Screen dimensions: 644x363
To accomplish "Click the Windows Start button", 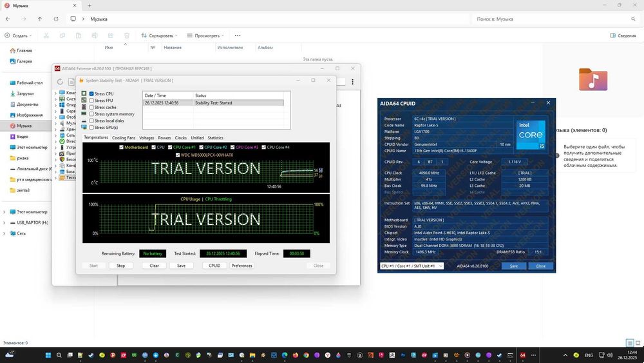I will click(48, 355).
